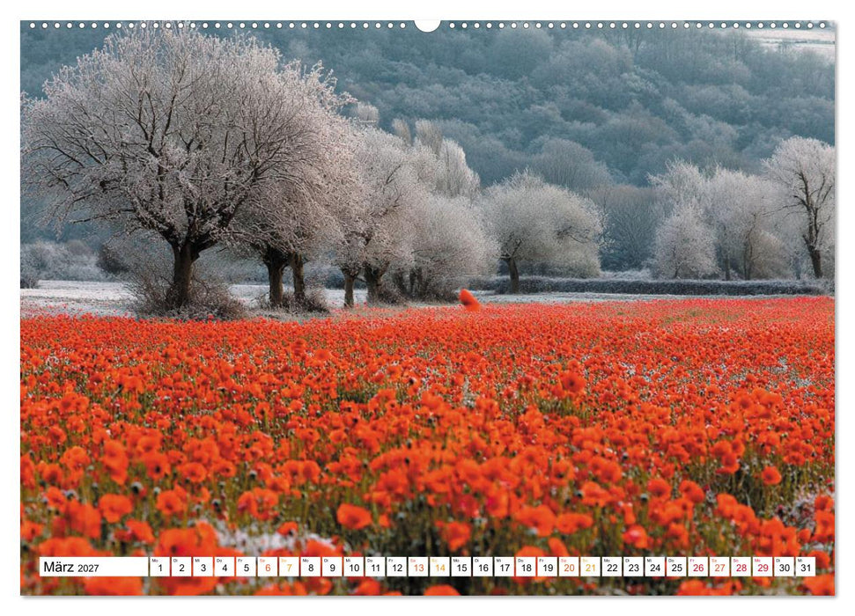Select calendar day 16 cell
855x616 pixels.
(x=483, y=567)
